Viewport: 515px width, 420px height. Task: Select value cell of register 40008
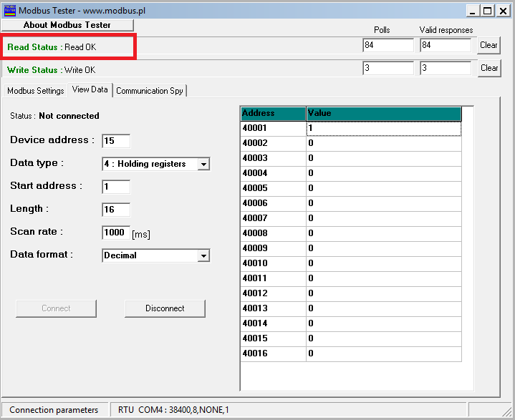tap(384, 234)
